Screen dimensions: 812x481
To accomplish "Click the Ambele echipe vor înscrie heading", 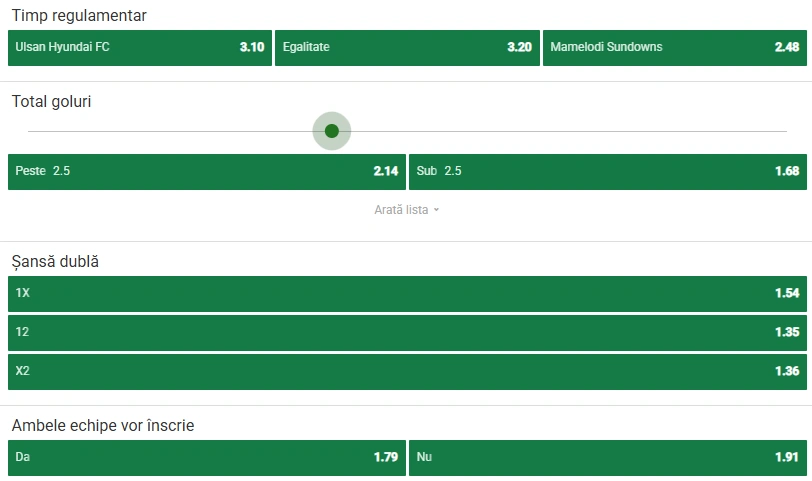I will click(x=103, y=425).
